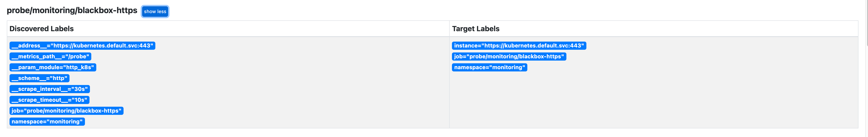The image size is (868, 137).
Task: Click the 'show less' button
Action: pyautogui.click(x=155, y=11)
